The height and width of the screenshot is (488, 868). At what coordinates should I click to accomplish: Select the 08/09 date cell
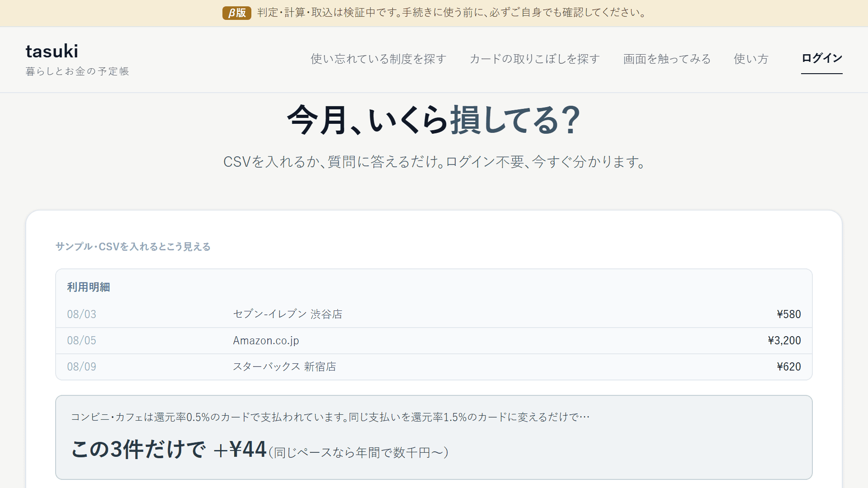82,367
